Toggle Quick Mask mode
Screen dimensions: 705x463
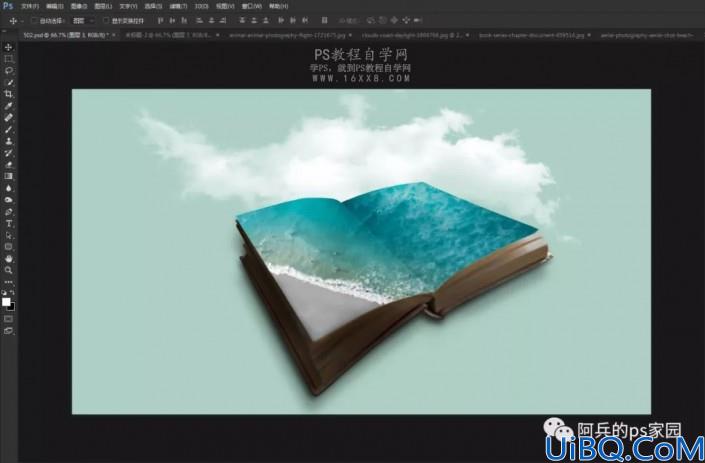point(8,319)
